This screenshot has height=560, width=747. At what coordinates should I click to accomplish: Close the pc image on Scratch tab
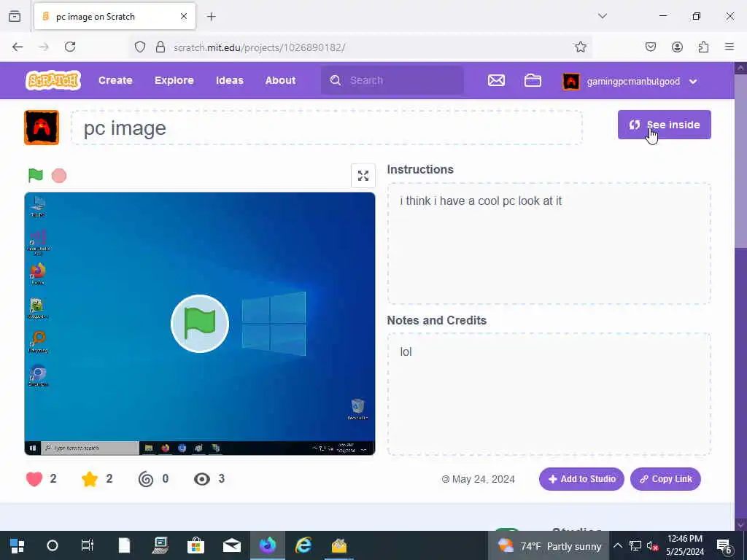coord(184,17)
